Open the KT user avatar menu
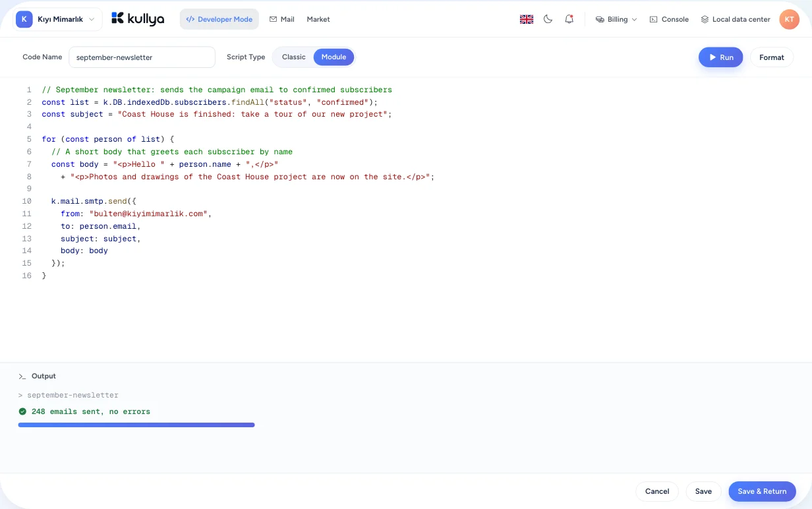This screenshot has height=509, width=812. [789, 19]
